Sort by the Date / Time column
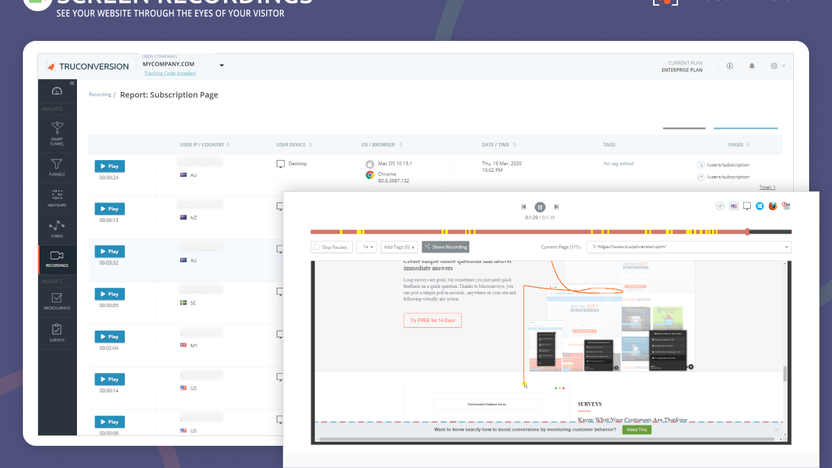Viewport: 832px width, 468px height. [x=495, y=145]
